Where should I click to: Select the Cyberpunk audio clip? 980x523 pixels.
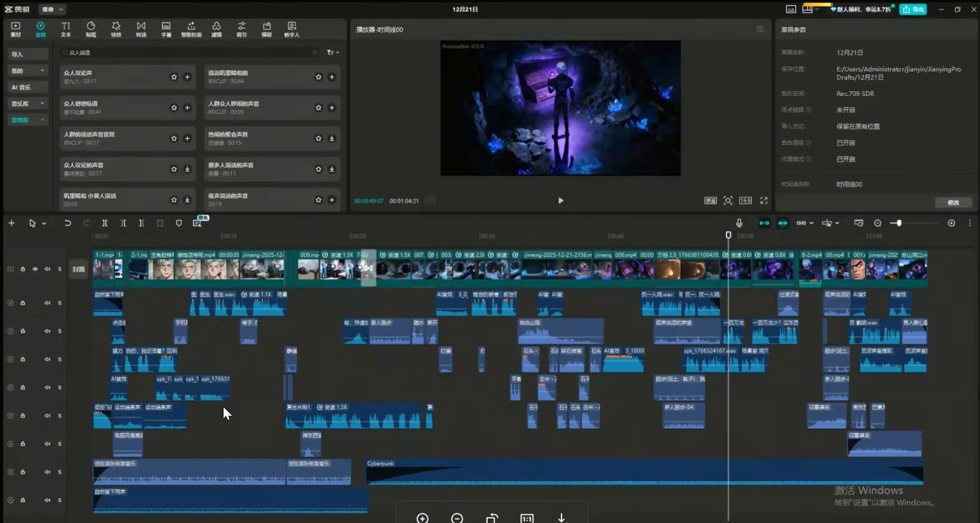click(x=644, y=472)
